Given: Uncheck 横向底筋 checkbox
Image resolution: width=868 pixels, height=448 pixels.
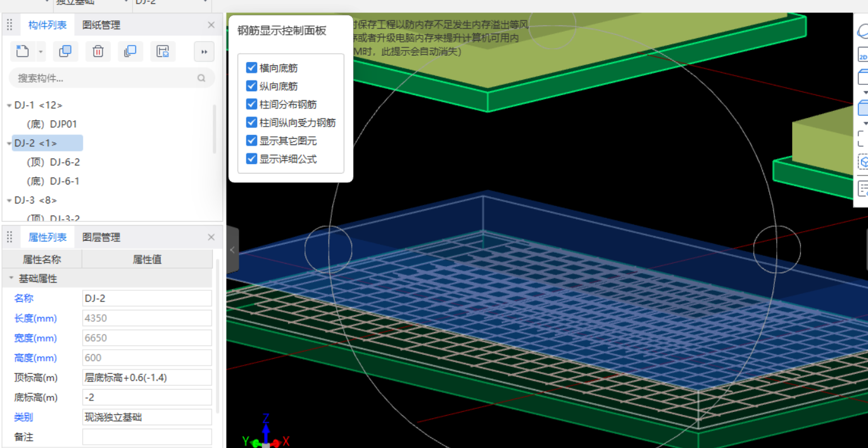Looking at the screenshot, I should [x=251, y=68].
